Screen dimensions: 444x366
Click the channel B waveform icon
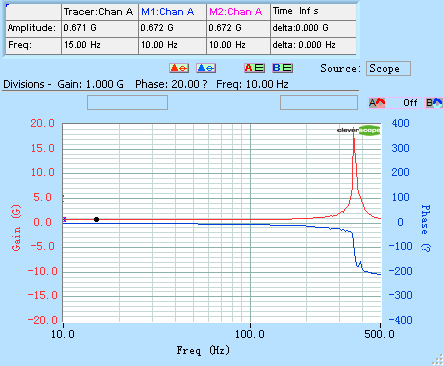coord(434,103)
